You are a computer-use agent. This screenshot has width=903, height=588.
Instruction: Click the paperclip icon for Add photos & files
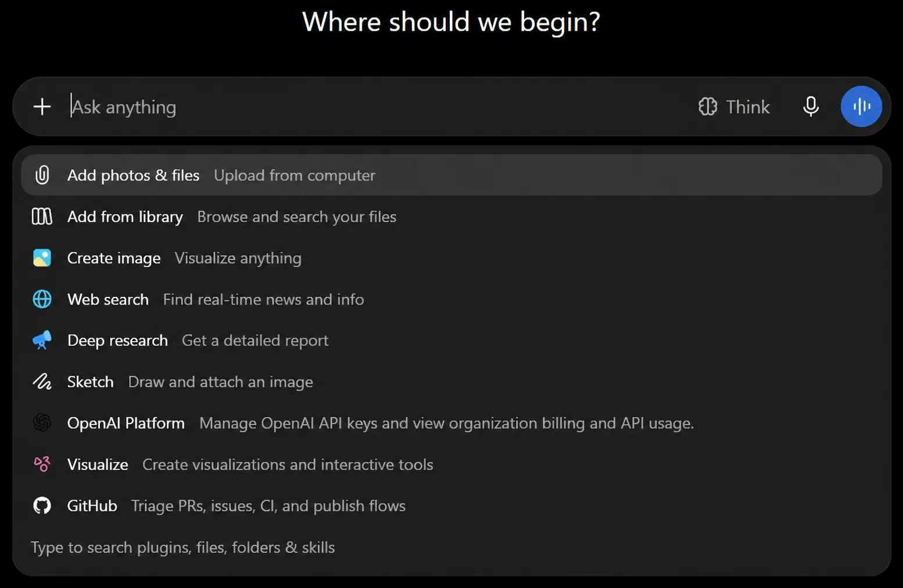tap(42, 175)
